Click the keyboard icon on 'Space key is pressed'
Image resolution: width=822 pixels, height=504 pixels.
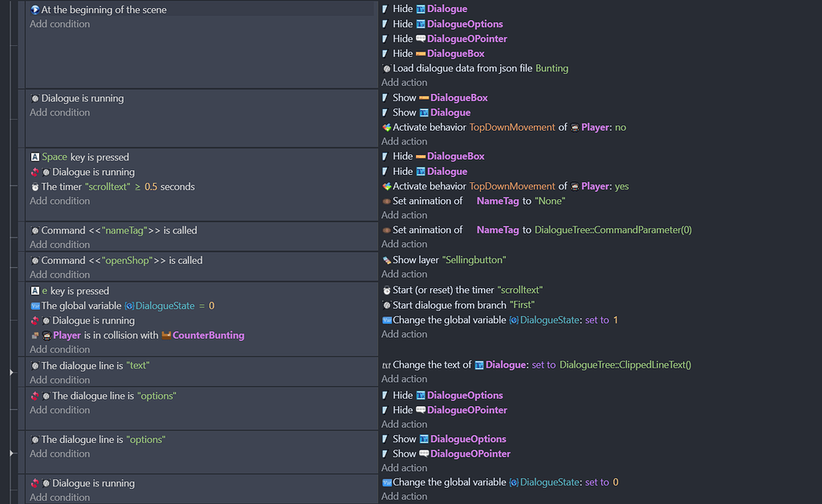[34, 156]
